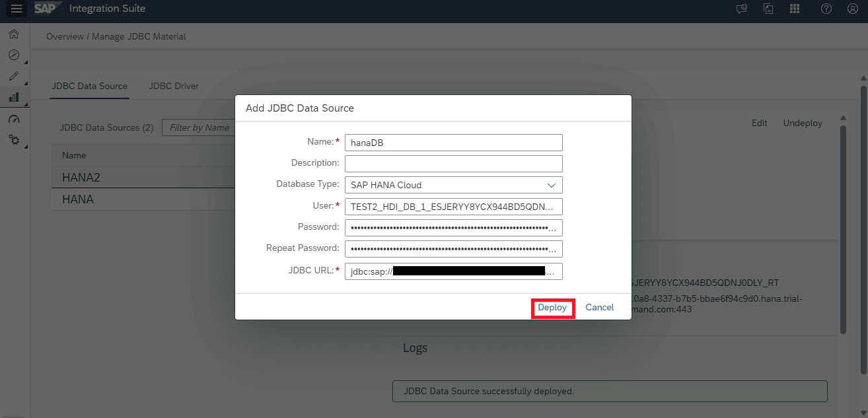The height and width of the screenshot is (418, 868).
Task: Open the user profile icon
Action: (852, 9)
